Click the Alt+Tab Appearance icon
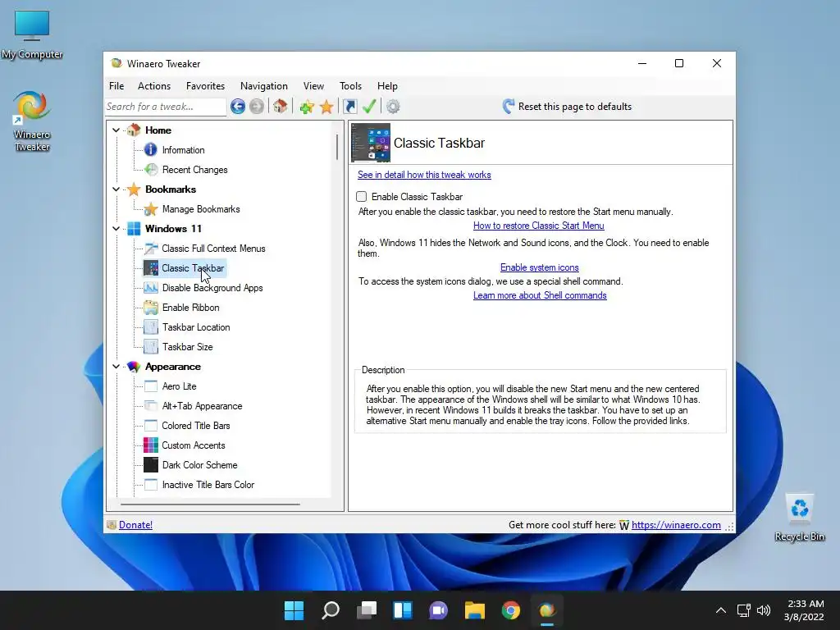 (x=151, y=406)
